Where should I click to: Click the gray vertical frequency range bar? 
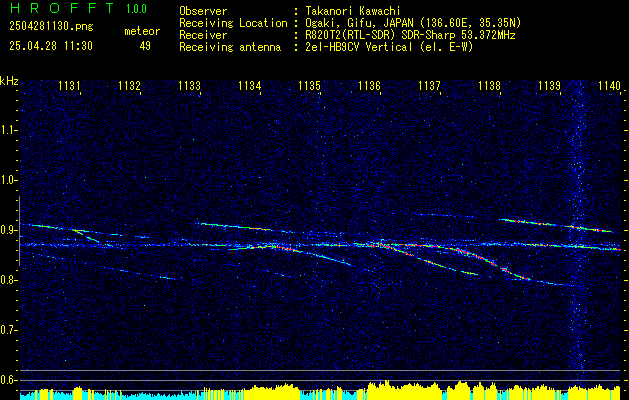(x=19, y=231)
